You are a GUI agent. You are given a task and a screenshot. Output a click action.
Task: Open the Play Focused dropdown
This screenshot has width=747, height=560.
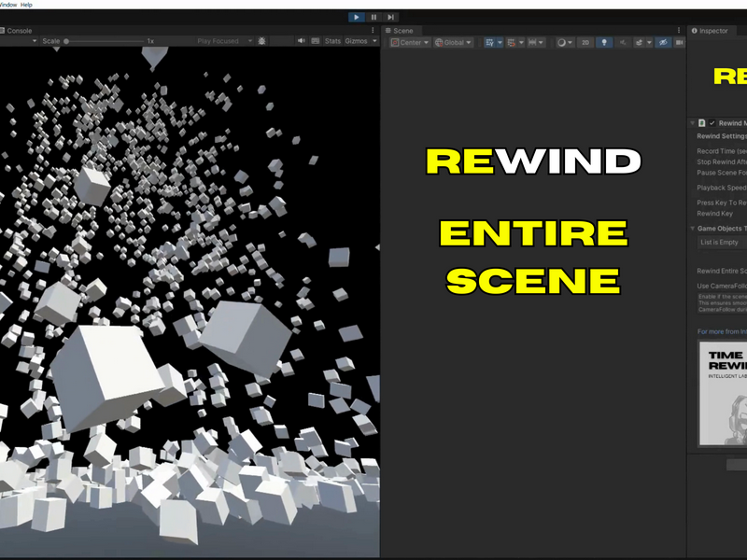224,41
